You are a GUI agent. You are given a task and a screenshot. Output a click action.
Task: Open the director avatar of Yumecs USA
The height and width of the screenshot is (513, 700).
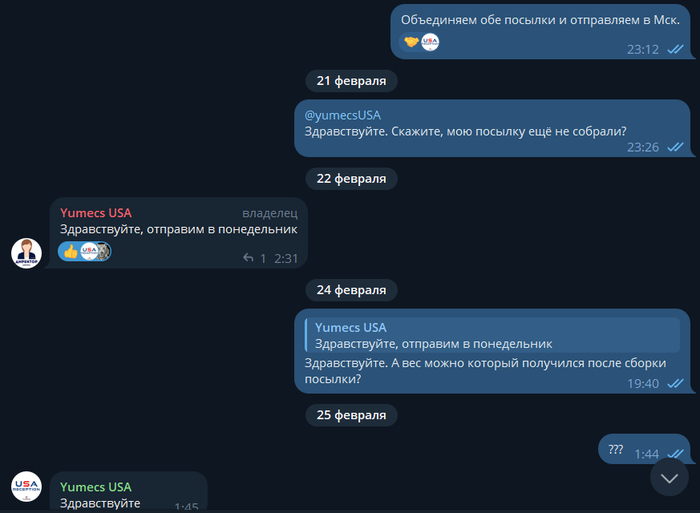(x=26, y=253)
